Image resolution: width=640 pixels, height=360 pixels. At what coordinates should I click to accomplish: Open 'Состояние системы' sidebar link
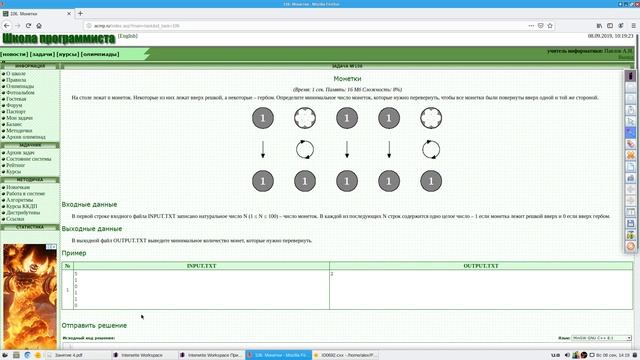pyautogui.click(x=29, y=159)
